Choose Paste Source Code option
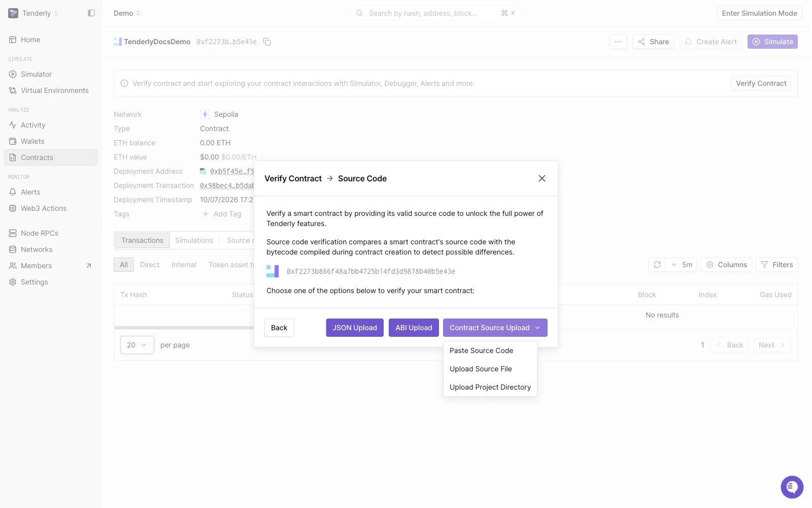Image resolution: width=812 pixels, height=508 pixels. pyautogui.click(x=490, y=351)
